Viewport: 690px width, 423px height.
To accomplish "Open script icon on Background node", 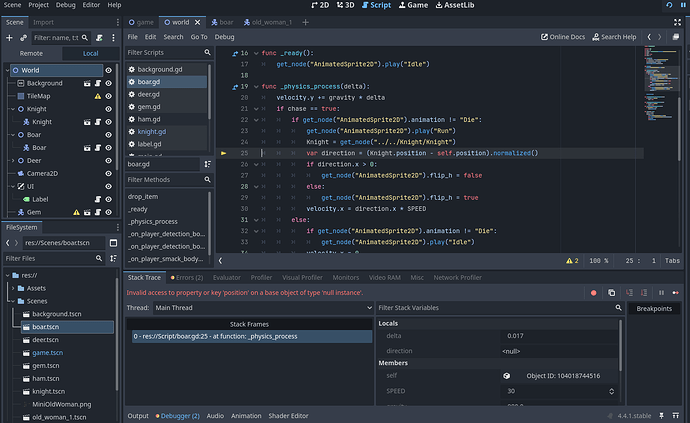I will click(98, 83).
